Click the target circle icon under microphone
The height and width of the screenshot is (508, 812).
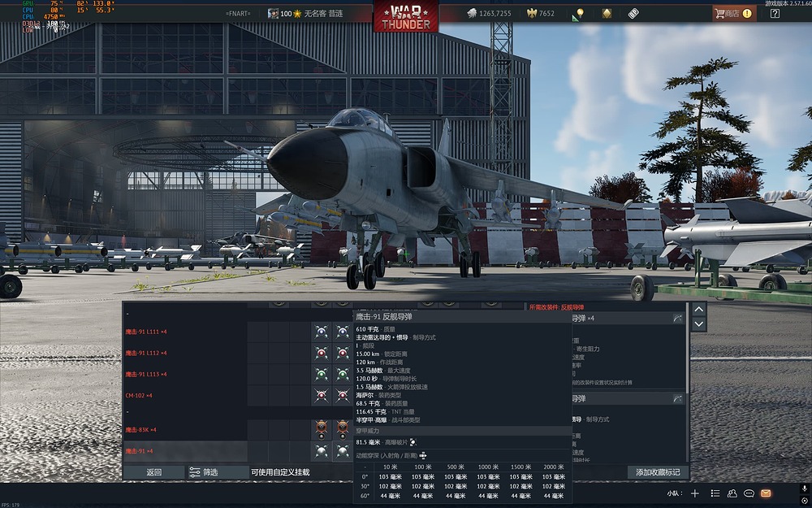coord(805,500)
